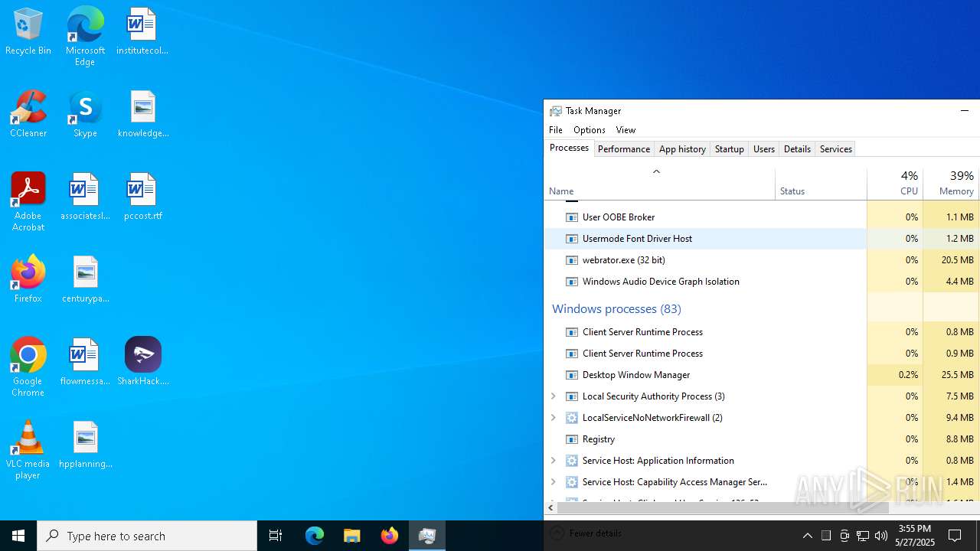Open SharkHack desktop icon

pos(143,363)
